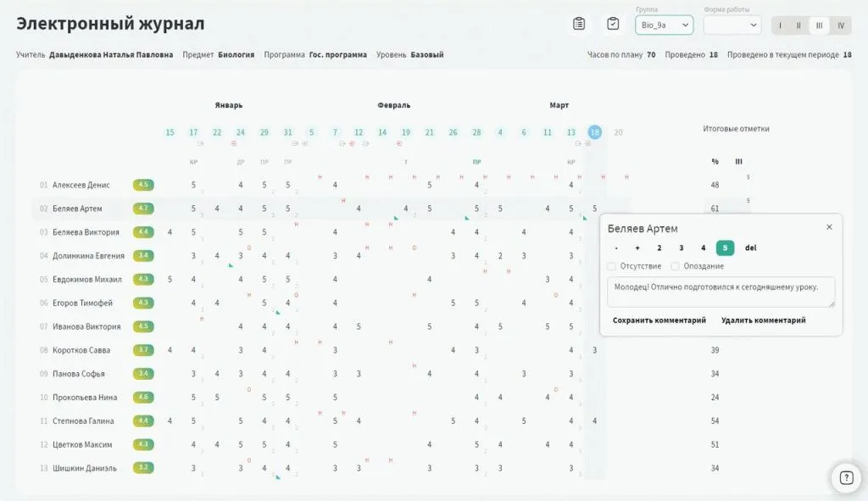Screen dimensions: 868x501
Task: Click the comment text field
Action: (x=721, y=292)
